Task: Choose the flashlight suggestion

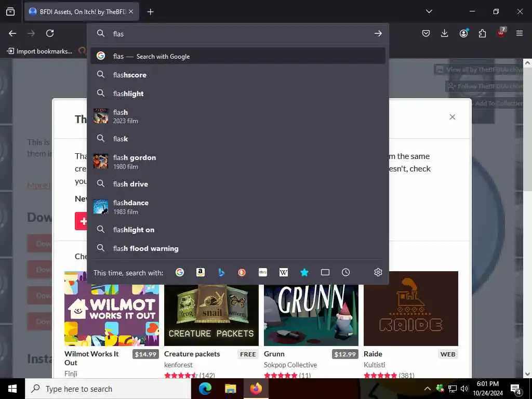Action: point(238,94)
